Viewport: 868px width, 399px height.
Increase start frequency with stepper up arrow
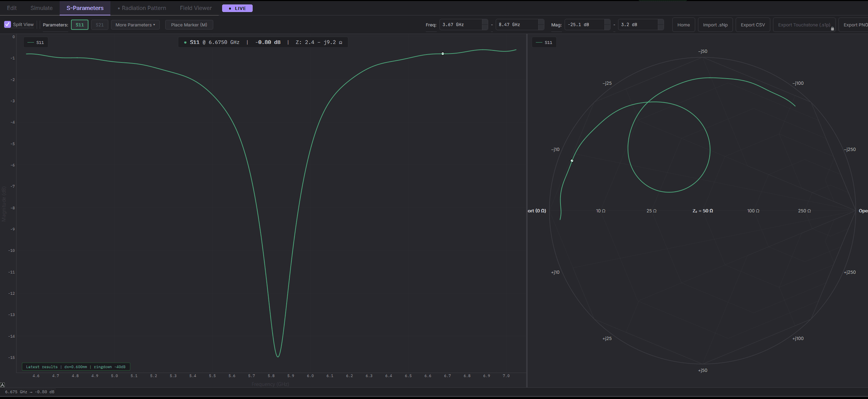coord(485,22)
